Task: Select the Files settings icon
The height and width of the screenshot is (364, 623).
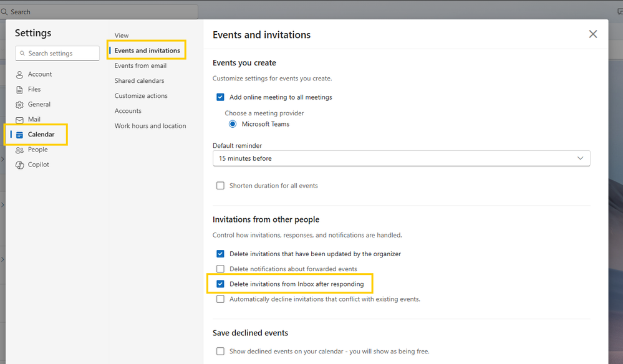Action: tap(19, 90)
